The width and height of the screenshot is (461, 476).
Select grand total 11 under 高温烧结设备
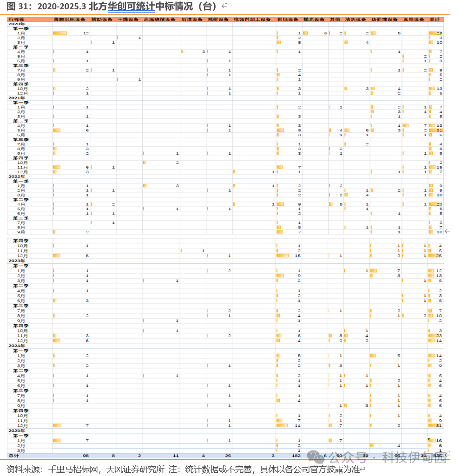click(176, 456)
